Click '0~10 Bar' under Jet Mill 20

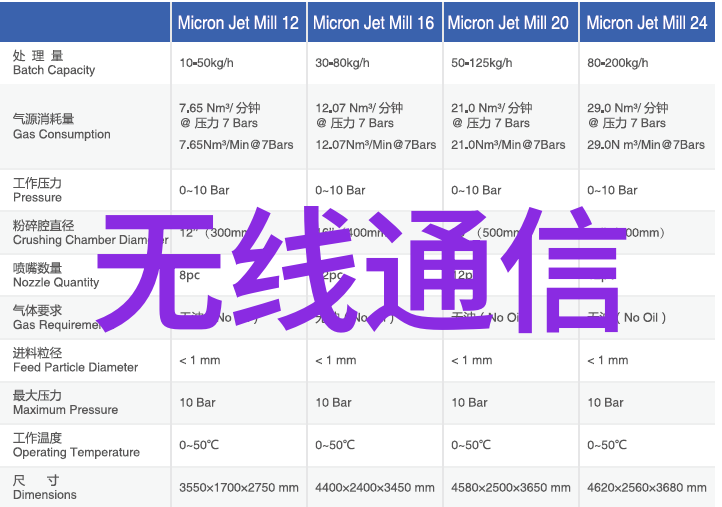click(476, 190)
